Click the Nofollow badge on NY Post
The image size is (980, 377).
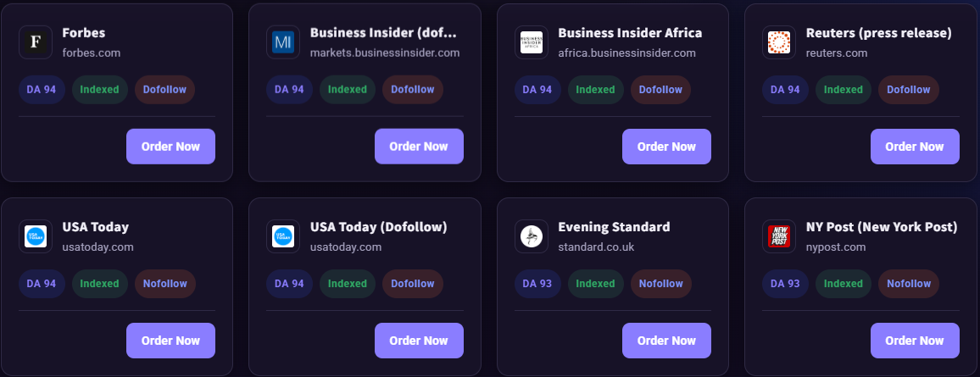(x=908, y=283)
